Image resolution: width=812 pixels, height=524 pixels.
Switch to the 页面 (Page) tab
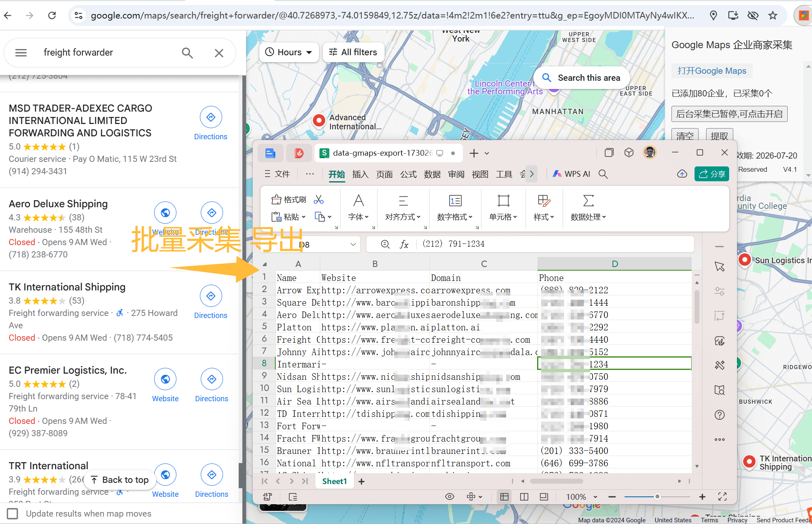(384, 174)
